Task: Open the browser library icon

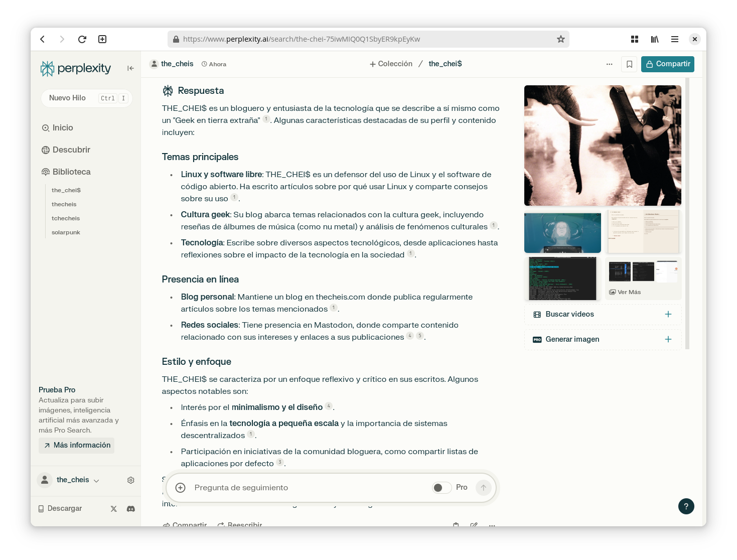Action: 655,39
